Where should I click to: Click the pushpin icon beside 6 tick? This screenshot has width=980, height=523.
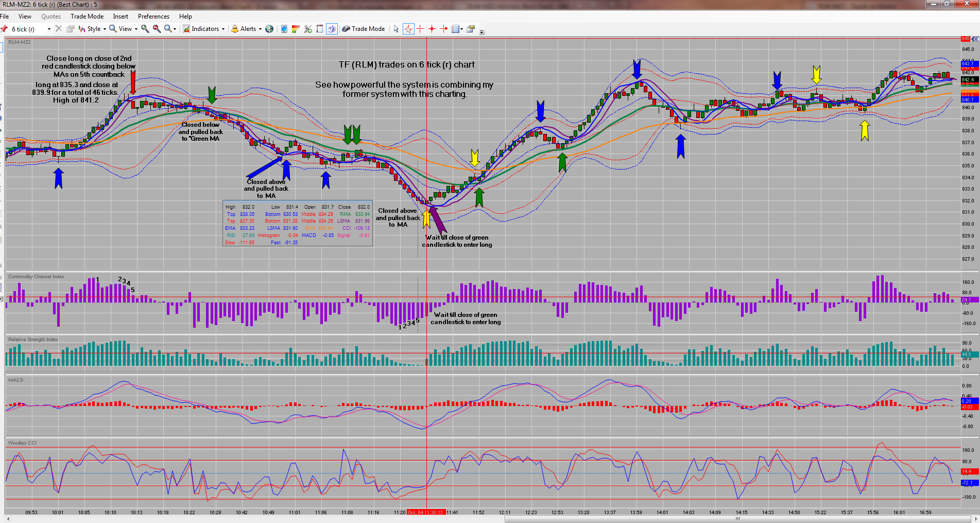(4, 29)
